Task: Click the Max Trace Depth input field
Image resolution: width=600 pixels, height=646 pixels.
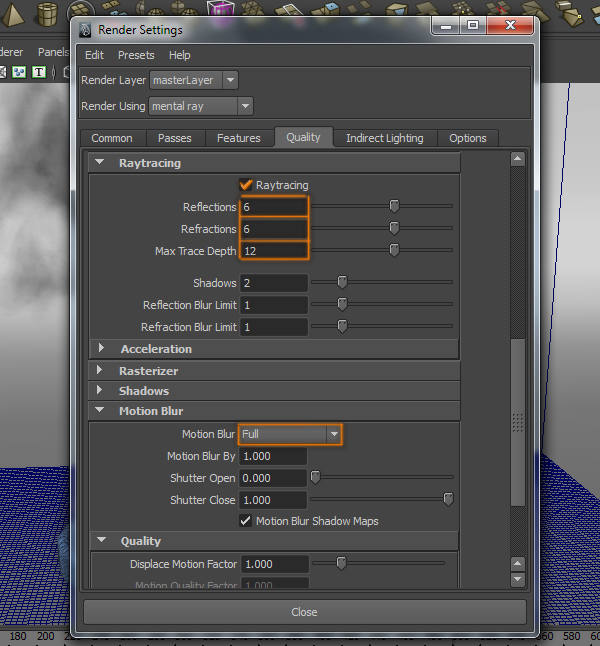Action: [273, 251]
